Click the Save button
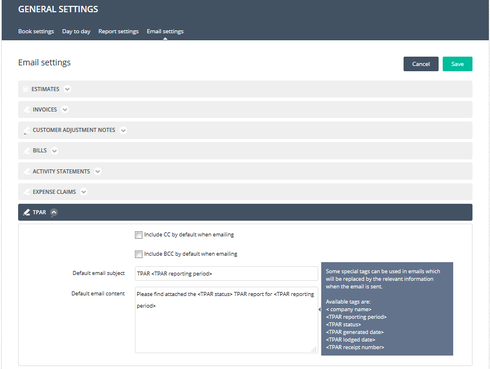This screenshot has height=369, width=490. (x=457, y=64)
